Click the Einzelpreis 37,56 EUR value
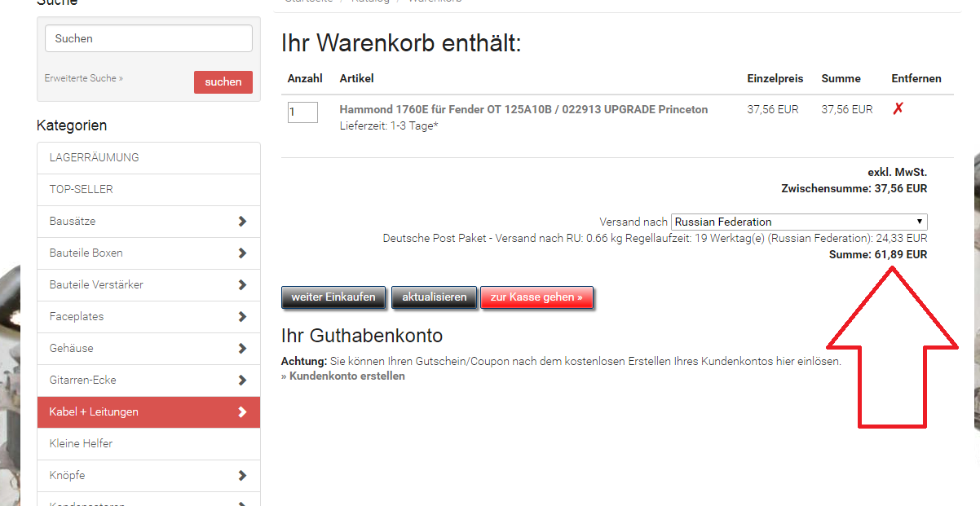Image resolution: width=980 pixels, height=506 pixels. click(773, 109)
